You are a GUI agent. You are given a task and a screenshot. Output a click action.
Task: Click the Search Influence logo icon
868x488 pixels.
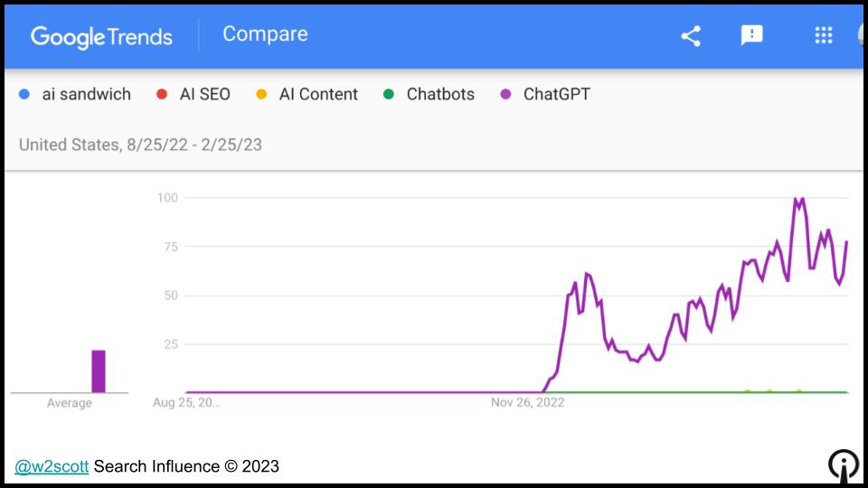(843, 465)
